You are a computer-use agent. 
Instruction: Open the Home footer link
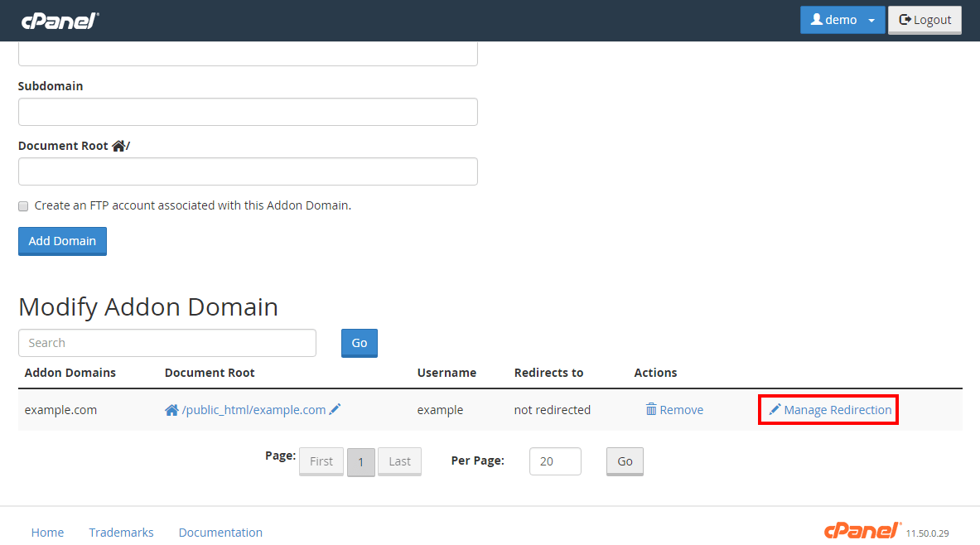click(x=47, y=533)
